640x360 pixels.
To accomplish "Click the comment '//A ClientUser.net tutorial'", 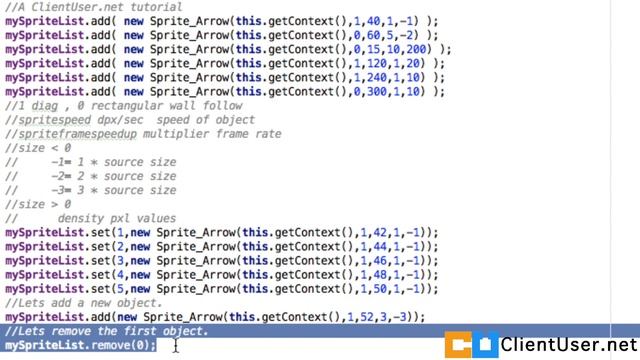I will [x=93, y=7].
